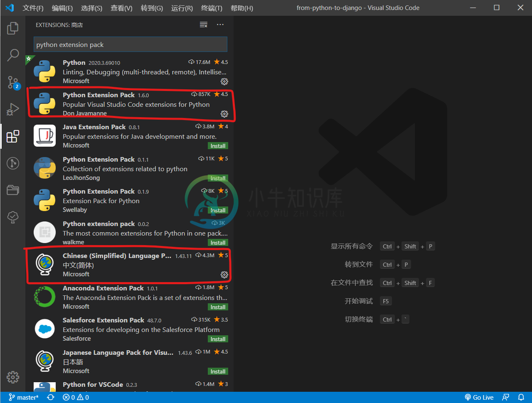Open the Search view in activity bar
532x403 pixels.
(13, 55)
